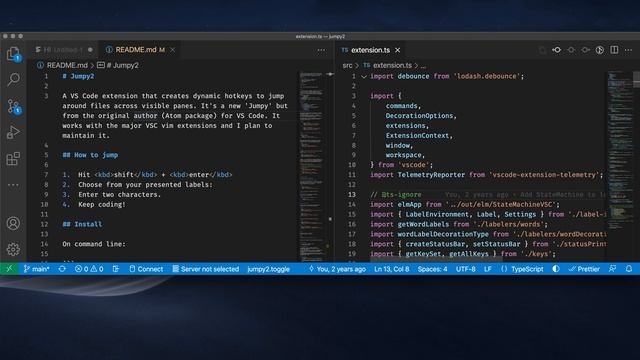Split the extension.ts editor to the right
640x360 pixels.
[614, 50]
